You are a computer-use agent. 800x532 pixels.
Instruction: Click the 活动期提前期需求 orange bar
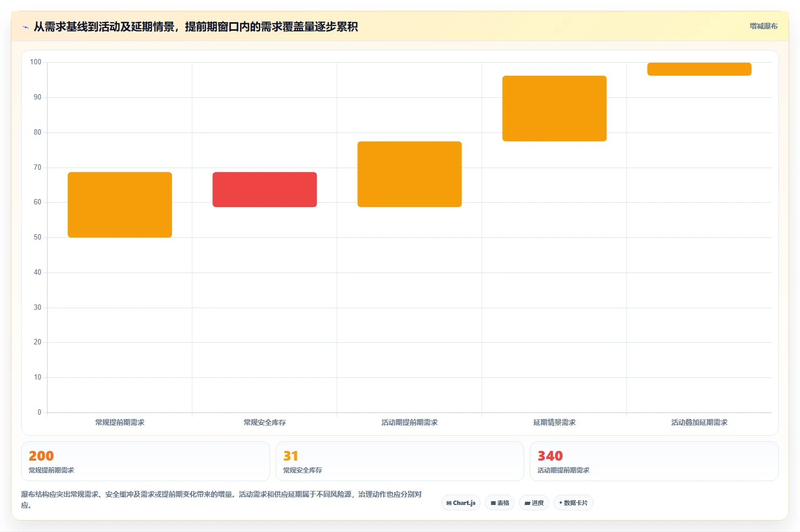click(410, 174)
